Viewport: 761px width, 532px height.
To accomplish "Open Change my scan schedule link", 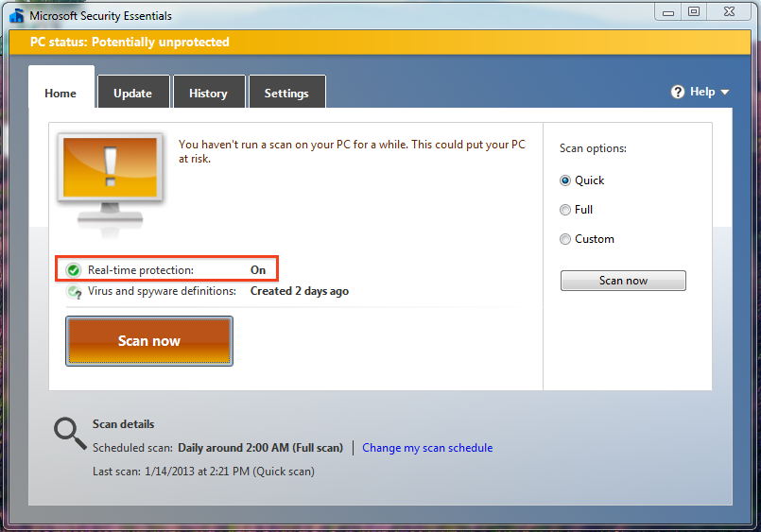I will click(x=427, y=448).
